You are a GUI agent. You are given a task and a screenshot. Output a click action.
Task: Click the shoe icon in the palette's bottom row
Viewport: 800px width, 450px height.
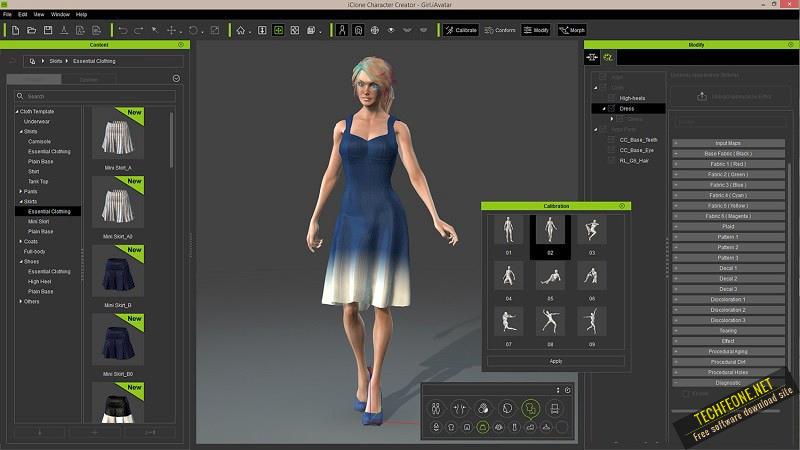(531, 428)
